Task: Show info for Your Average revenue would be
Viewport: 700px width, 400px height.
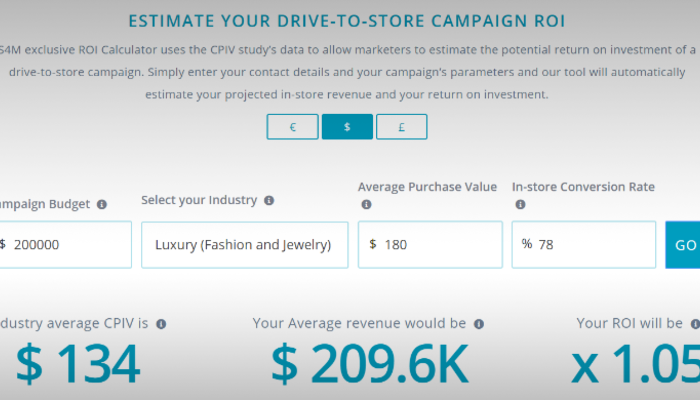Action: pyautogui.click(x=478, y=324)
